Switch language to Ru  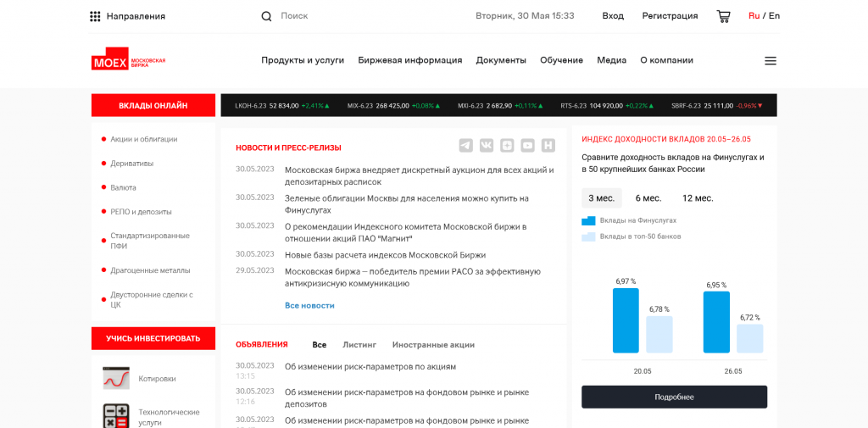(x=754, y=15)
